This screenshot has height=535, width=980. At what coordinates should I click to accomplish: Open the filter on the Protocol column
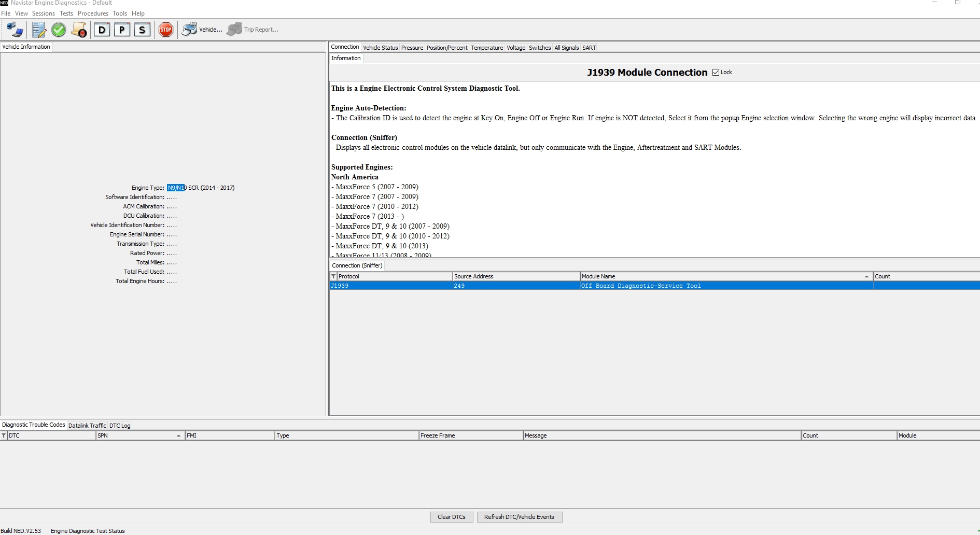(x=333, y=276)
